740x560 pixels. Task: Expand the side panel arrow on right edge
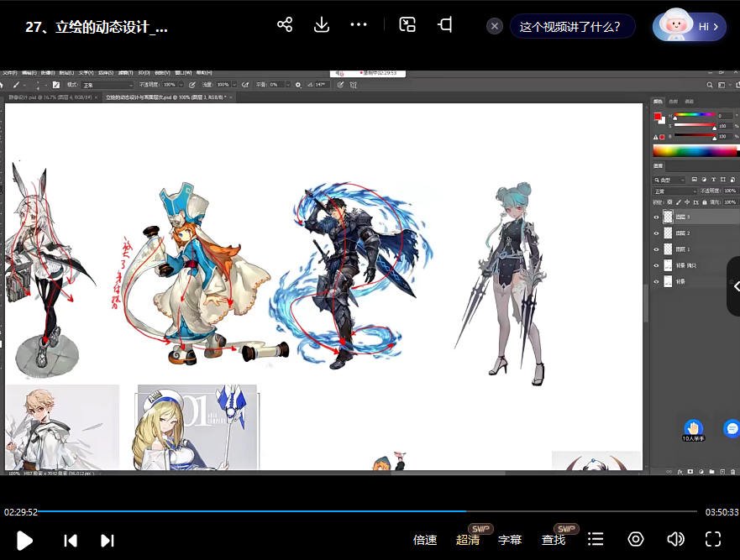coord(735,286)
